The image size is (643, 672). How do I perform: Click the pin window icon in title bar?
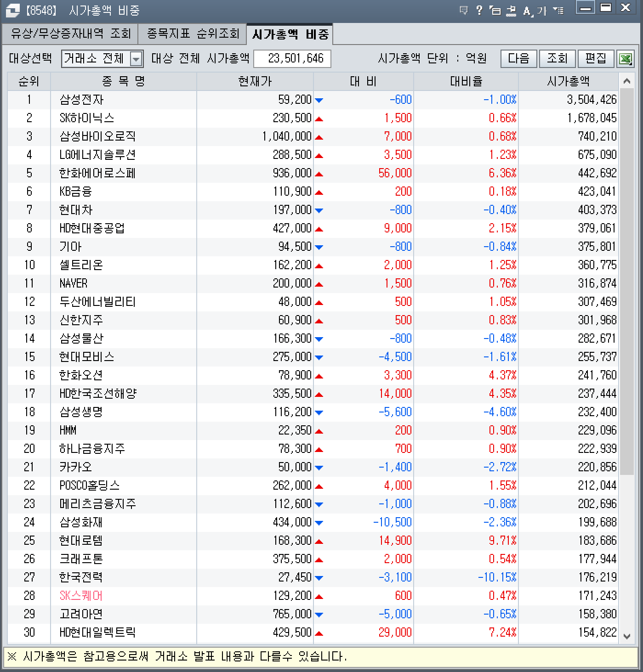pyautogui.click(x=511, y=10)
